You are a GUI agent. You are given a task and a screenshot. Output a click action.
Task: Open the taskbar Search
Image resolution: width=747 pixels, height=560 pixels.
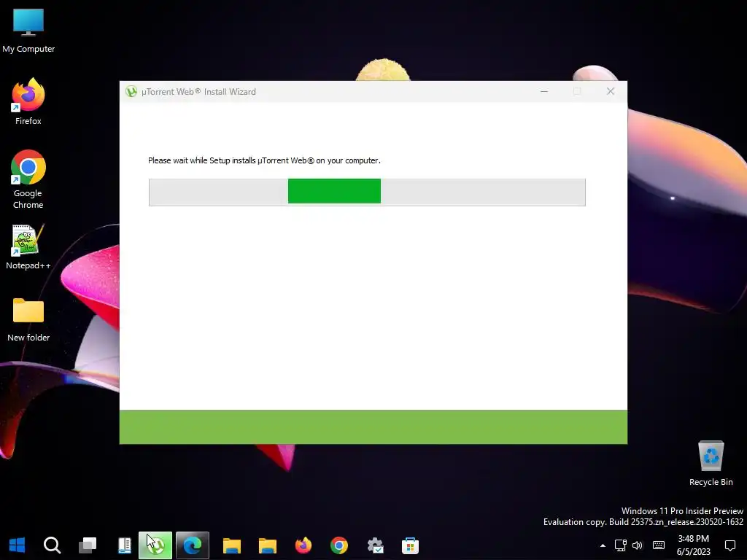click(52, 545)
